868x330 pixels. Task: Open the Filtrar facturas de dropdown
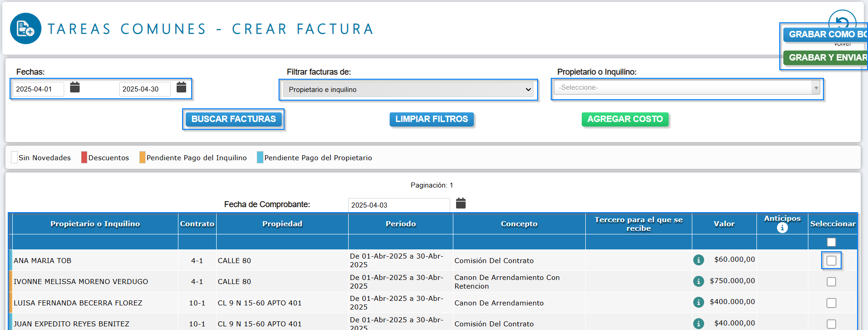[408, 90]
